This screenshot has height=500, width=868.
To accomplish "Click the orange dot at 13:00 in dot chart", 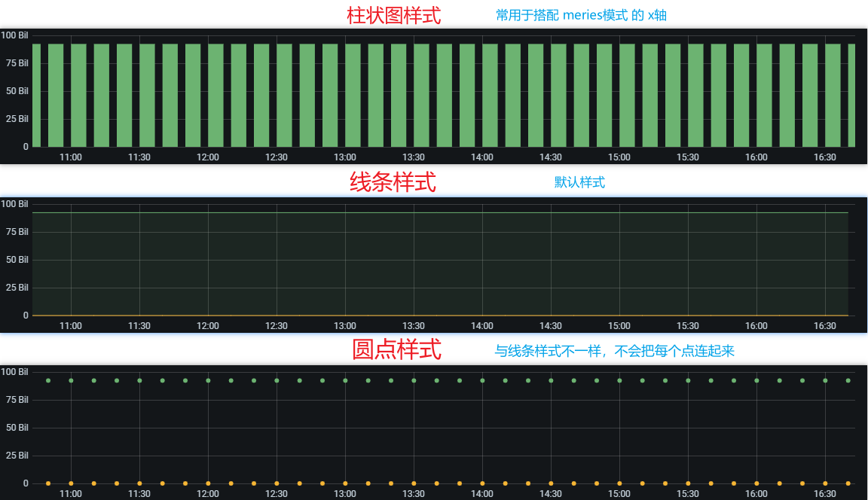I will 345,483.
